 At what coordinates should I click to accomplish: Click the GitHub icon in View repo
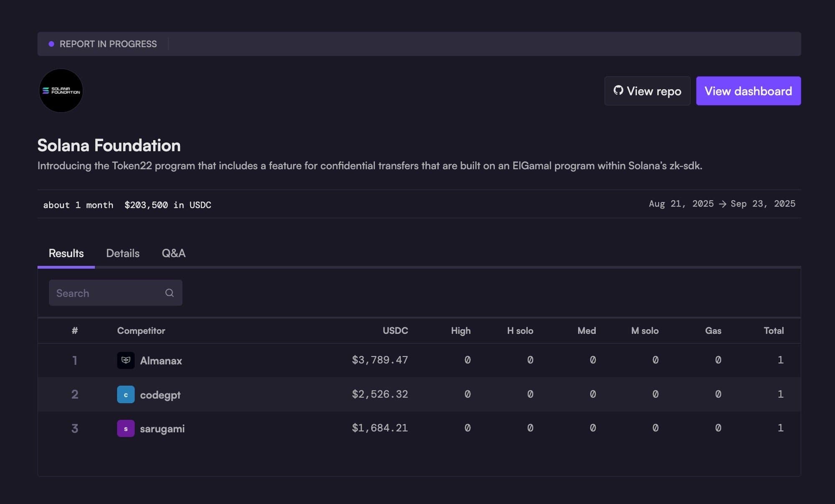pyautogui.click(x=618, y=90)
